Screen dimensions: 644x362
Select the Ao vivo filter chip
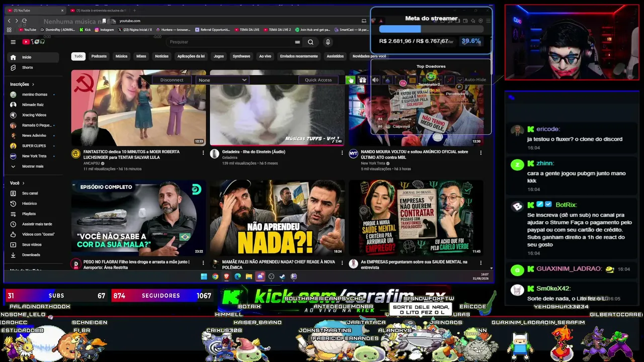click(265, 56)
